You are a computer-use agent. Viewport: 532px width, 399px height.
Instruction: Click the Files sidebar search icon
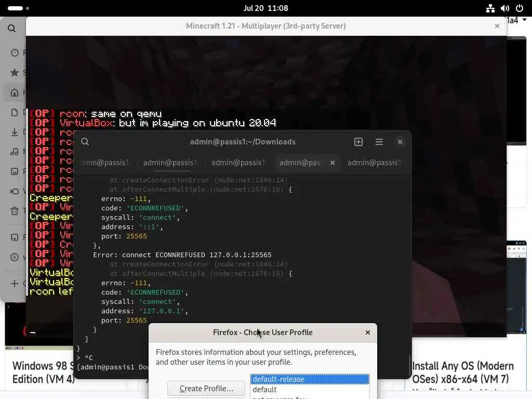(11, 29)
